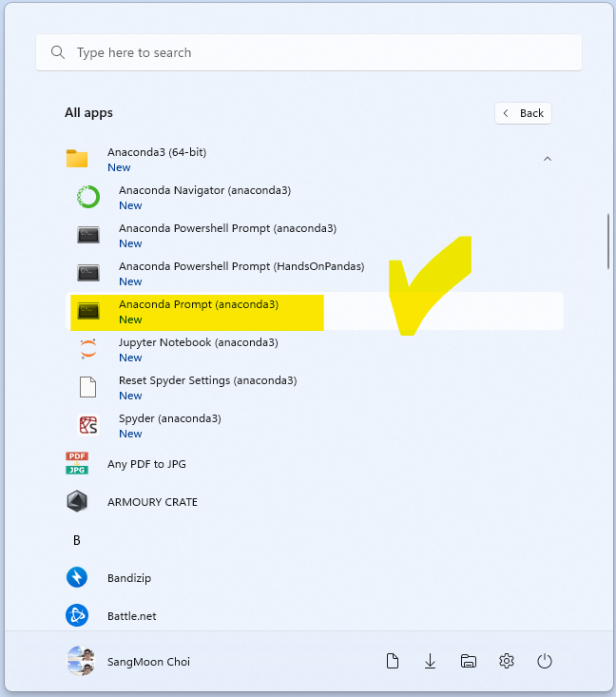This screenshot has width=616, height=697.
Task: Click the Spyder red web icon
Action: click(88, 425)
